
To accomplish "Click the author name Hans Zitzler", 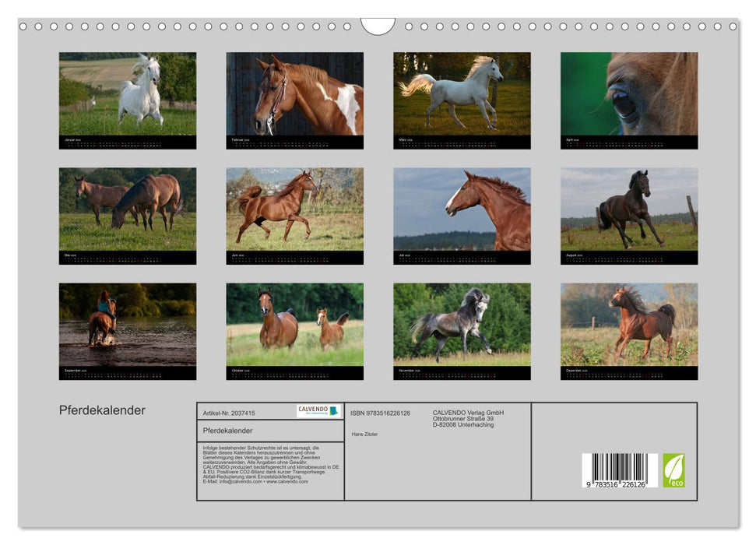I will tap(364, 434).
